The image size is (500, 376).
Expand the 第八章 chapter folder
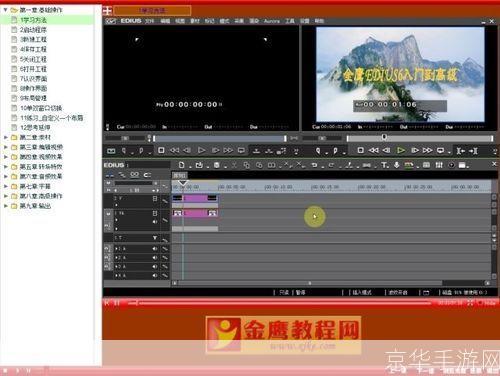(5, 196)
